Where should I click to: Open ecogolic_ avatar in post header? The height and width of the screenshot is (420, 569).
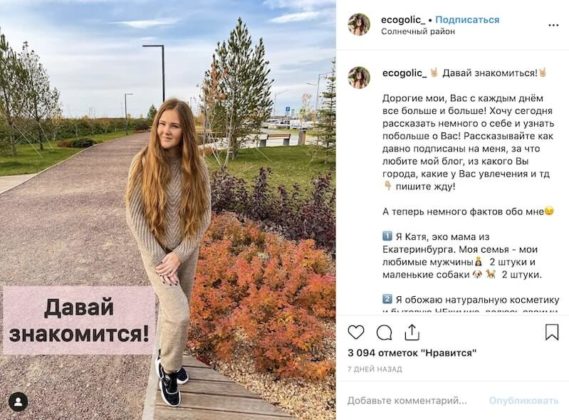tap(359, 25)
